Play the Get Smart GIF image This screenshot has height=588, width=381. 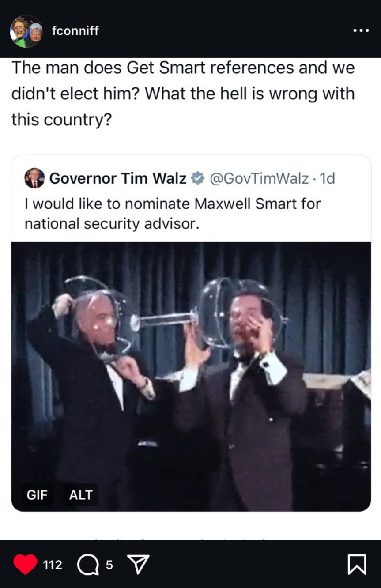[191, 377]
